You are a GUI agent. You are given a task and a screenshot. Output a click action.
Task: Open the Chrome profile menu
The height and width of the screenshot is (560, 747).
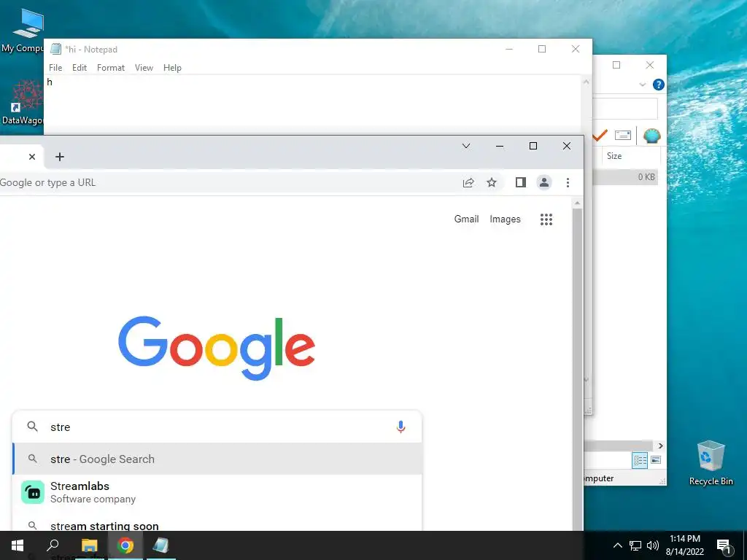tap(543, 182)
